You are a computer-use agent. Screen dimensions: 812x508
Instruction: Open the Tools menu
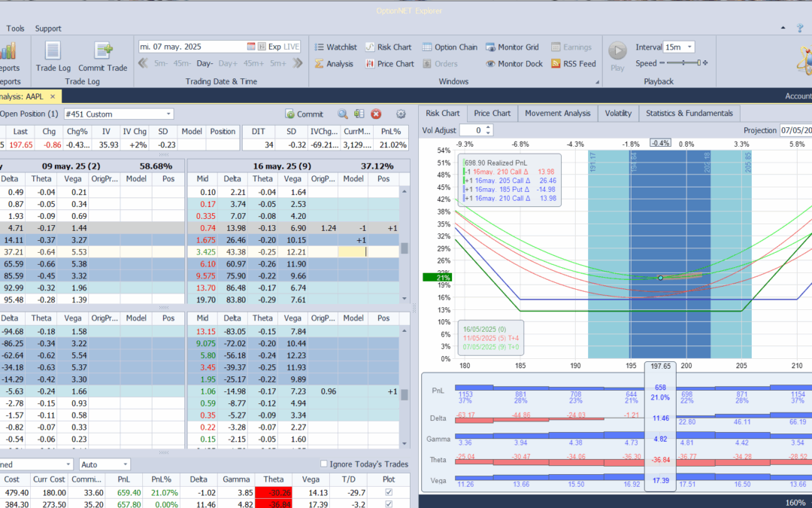tap(15, 29)
